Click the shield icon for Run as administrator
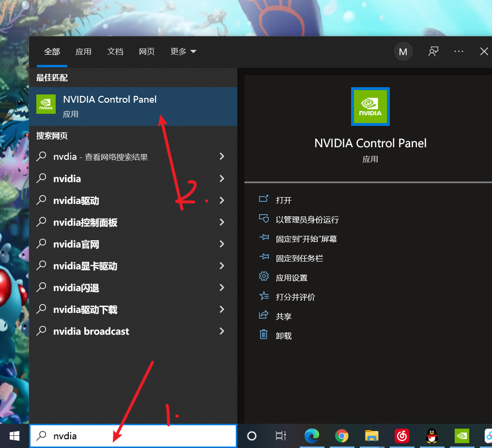This screenshot has width=492, height=448. [x=263, y=218]
